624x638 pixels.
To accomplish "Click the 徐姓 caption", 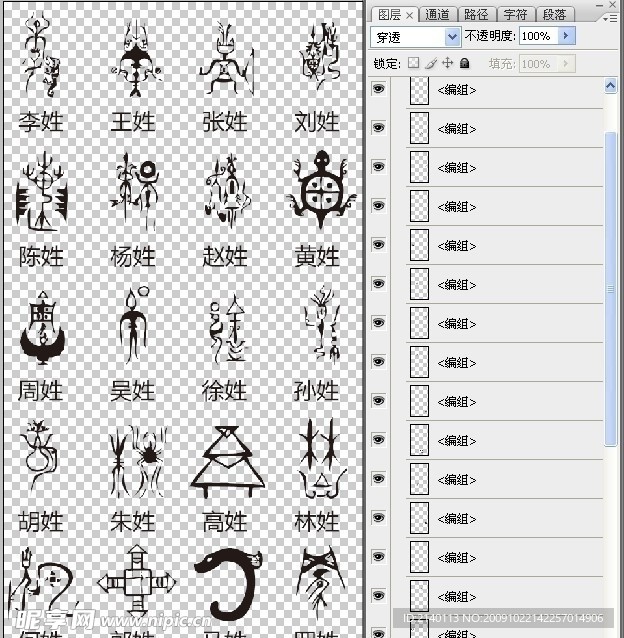I will tap(225, 391).
